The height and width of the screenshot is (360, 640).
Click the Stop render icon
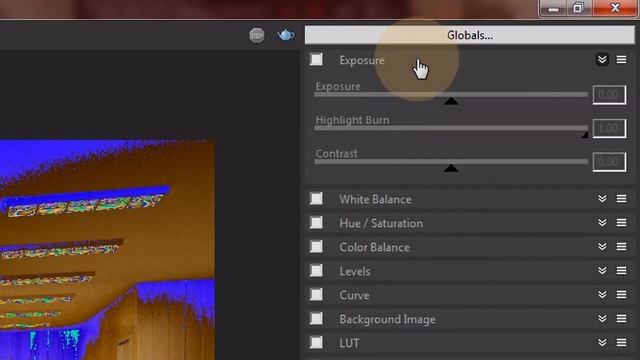257,36
